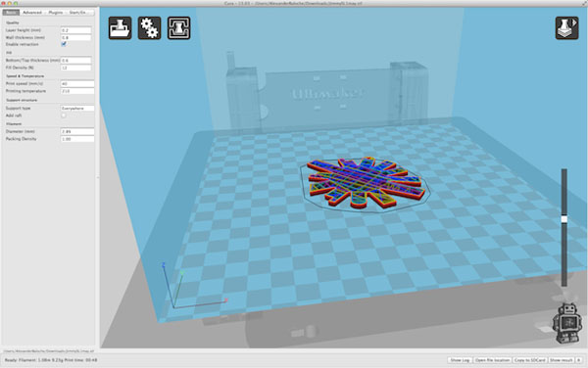The height and width of the screenshot is (368, 588).
Task: Click the Layer height input field
Action: click(75, 30)
